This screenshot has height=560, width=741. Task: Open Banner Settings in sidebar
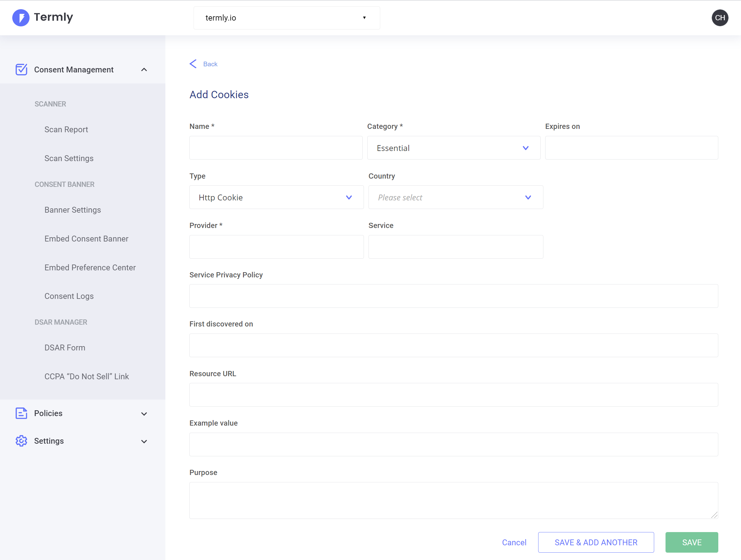pos(73,210)
